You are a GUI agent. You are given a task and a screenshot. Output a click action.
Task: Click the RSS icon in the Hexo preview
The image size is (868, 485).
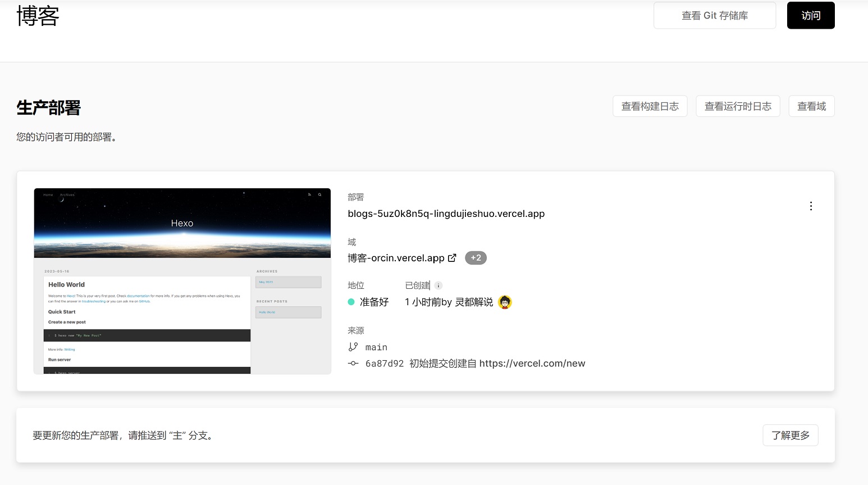[x=309, y=194]
